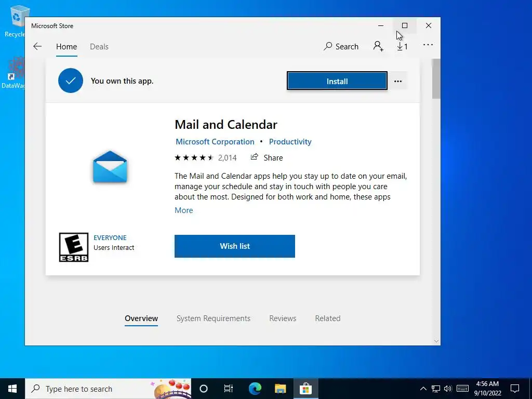Select the Overview tab
This screenshot has height=399, width=532.
141,318
